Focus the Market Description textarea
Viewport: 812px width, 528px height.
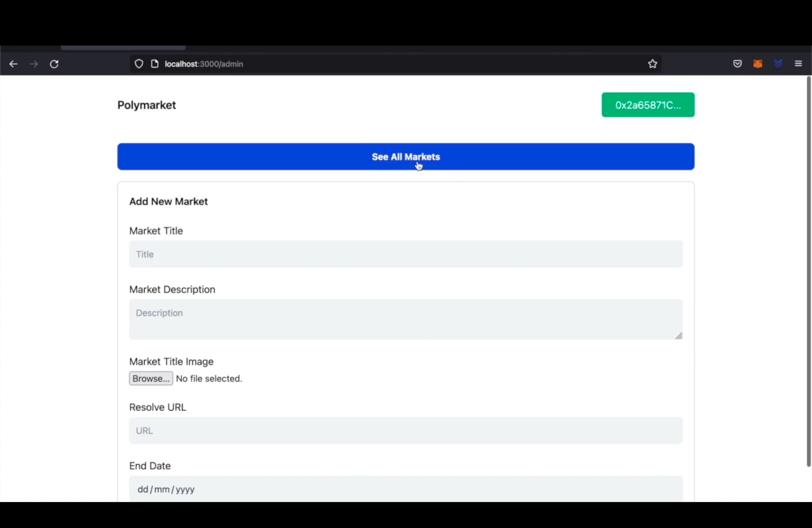tap(406, 319)
